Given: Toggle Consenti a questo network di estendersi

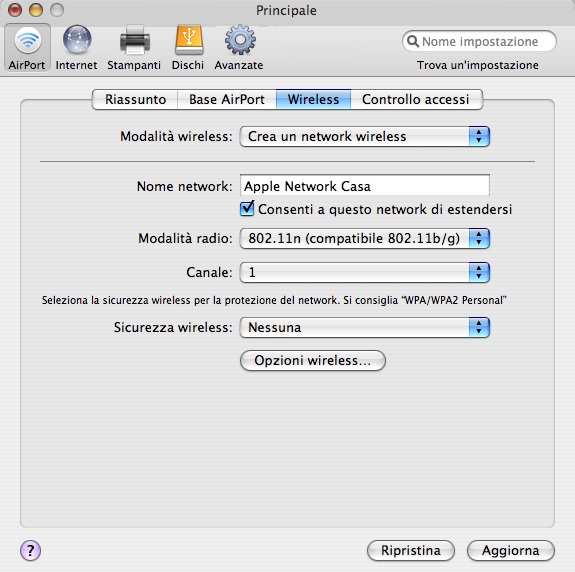Looking at the screenshot, I should [x=247, y=209].
